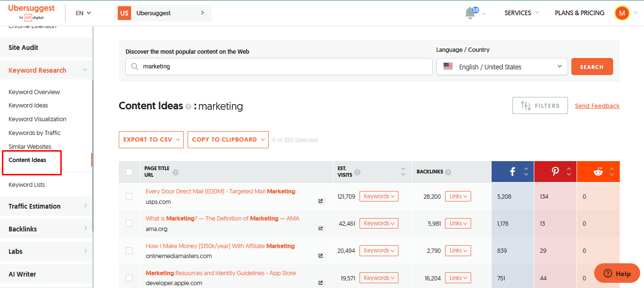
Task: Select Content Ideas in sidebar
Action: 28,160
